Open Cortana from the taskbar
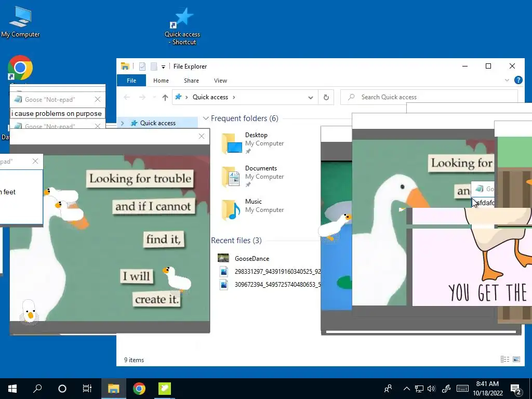 62,389
